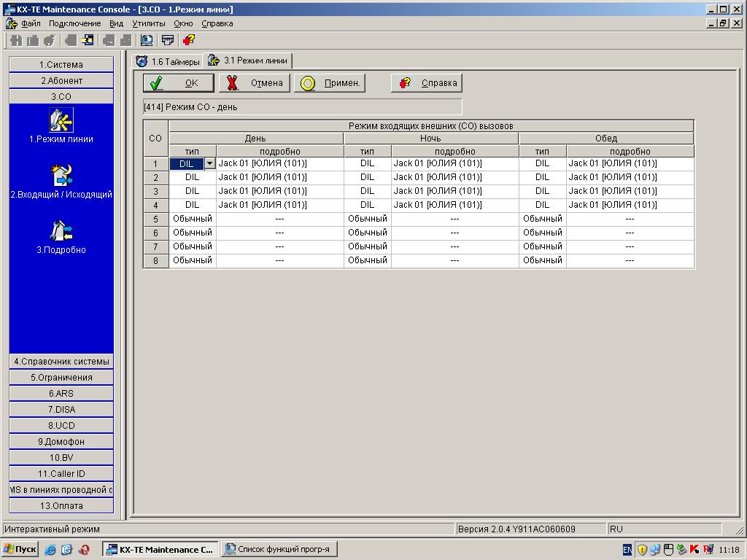Select day details cell for CO 2
Image resolution: width=747 pixels, height=560 pixels.
[279, 178]
